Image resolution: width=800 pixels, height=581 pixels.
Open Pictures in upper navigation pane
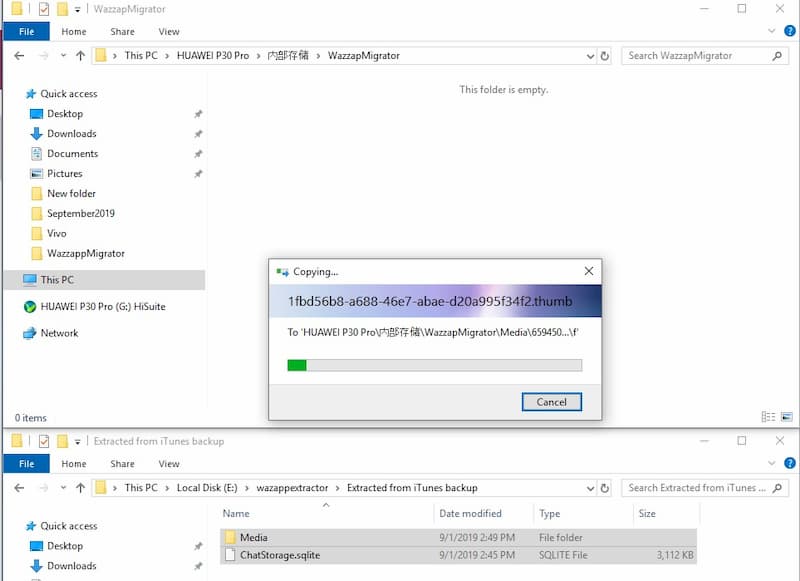coord(65,173)
